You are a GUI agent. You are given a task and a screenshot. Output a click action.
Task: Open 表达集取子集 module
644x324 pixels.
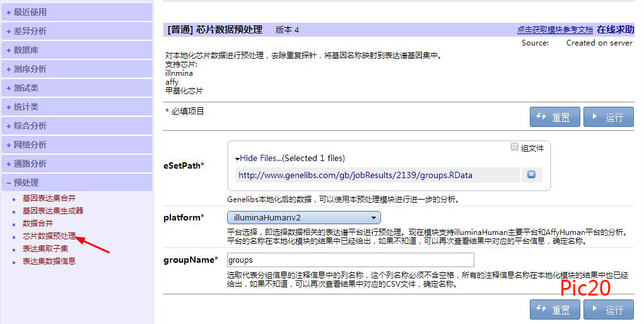[x=44, y=249]
